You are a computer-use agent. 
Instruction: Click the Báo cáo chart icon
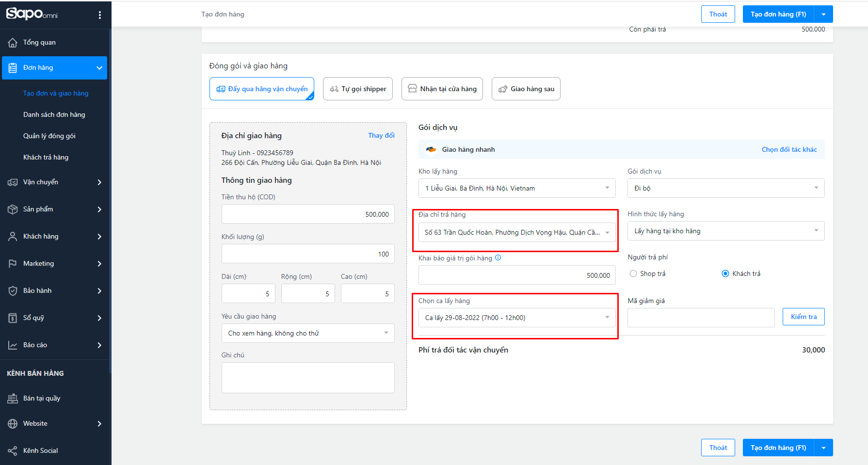click(13, 345)
